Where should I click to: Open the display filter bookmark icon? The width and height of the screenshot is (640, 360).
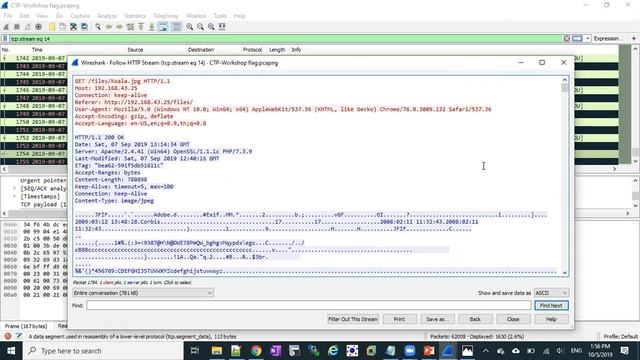5,39
